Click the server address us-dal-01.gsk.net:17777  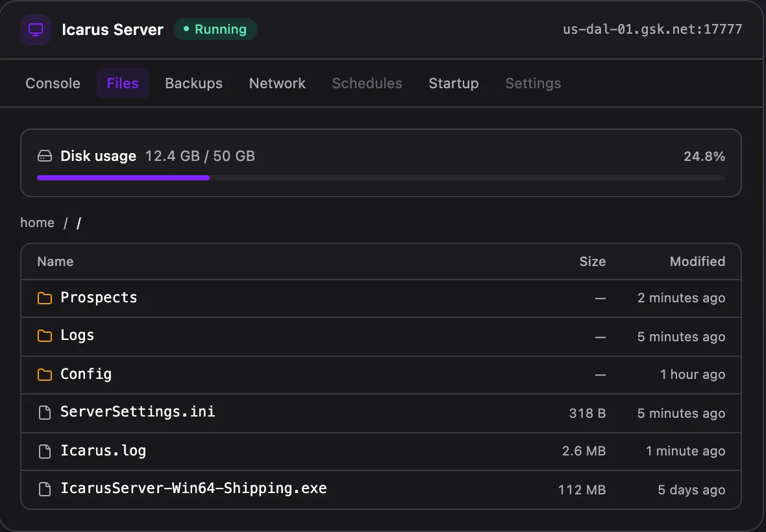coord(652,29)
